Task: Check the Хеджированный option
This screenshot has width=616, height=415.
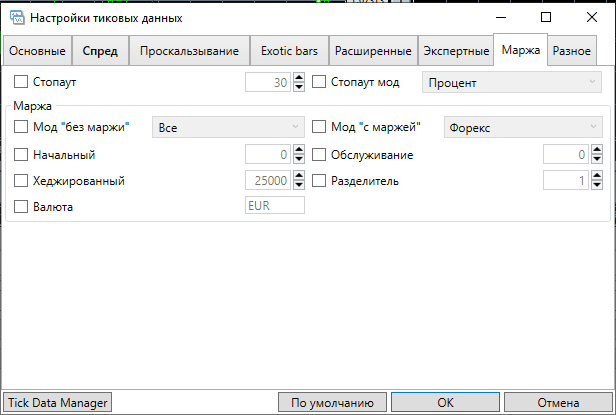Action: click(21, 180)
